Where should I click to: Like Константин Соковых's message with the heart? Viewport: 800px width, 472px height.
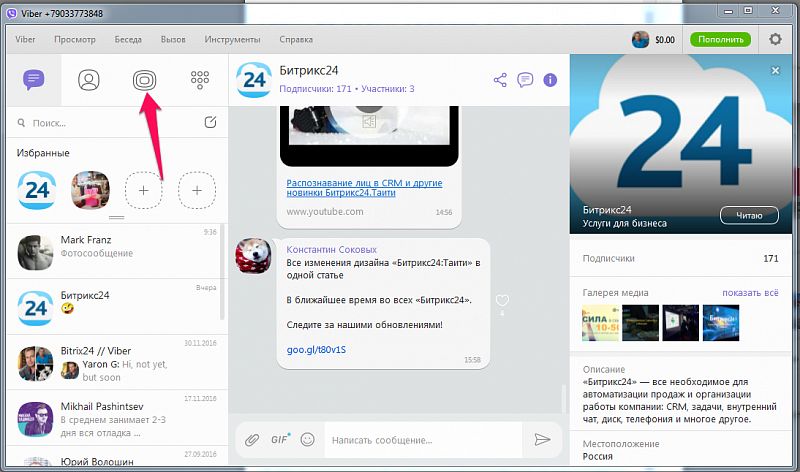[x=502, y=300]
